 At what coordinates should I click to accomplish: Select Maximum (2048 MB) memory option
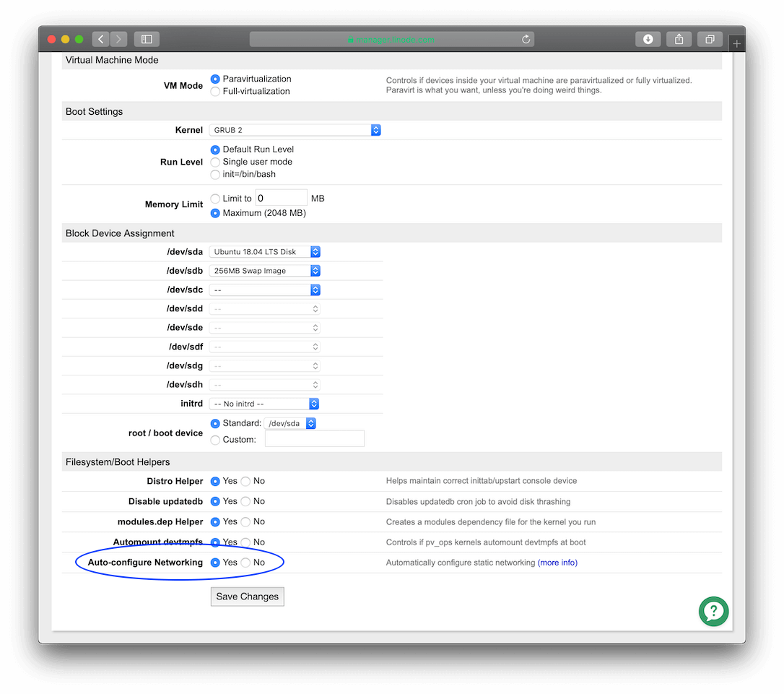point(215,213)
